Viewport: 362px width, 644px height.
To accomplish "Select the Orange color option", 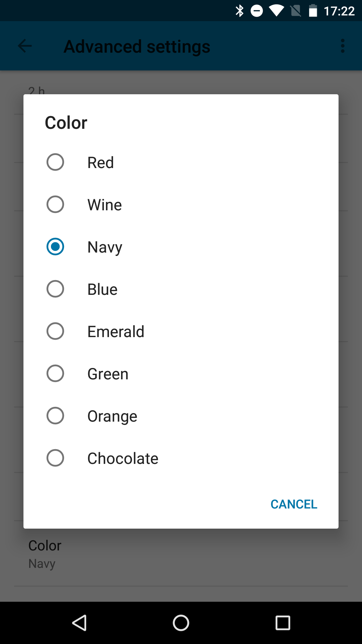I will pyautogui.click(x=55, y=416).
